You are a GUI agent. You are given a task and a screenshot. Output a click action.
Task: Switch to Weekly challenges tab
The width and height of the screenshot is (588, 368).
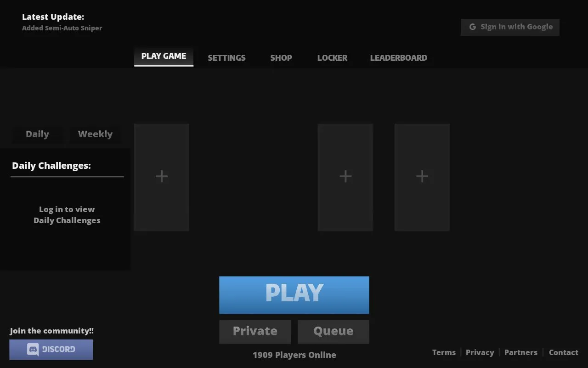pos(95,134)
